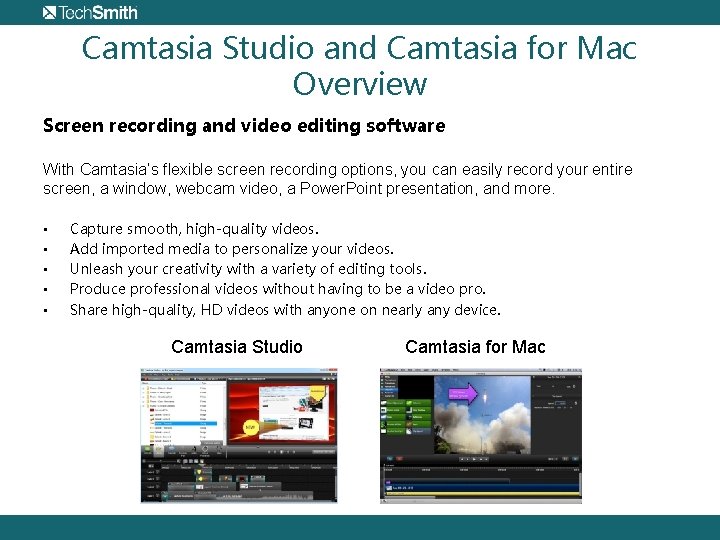Open the Camtasia for Mac screenshot thumbnail
Screen dimensions: 720x540
coord(481,435)
